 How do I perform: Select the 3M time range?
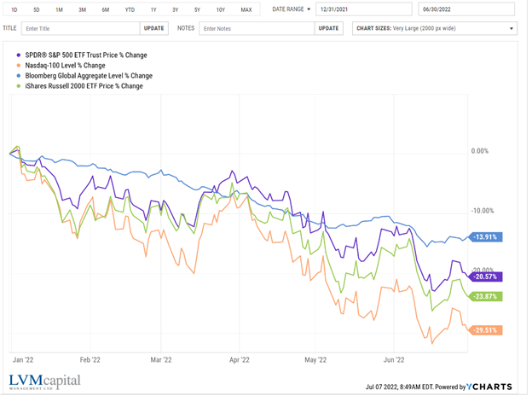coord(82,10)
